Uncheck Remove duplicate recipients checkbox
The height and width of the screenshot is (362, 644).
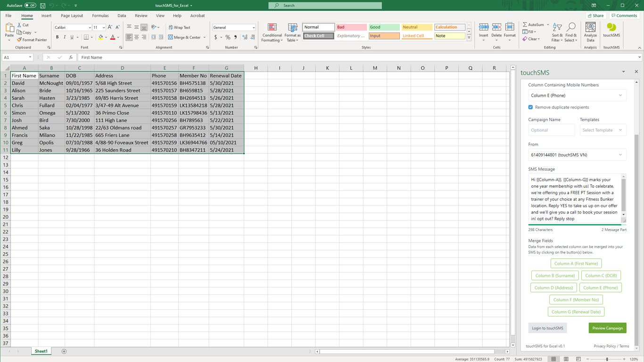click(x=530, y=107)
